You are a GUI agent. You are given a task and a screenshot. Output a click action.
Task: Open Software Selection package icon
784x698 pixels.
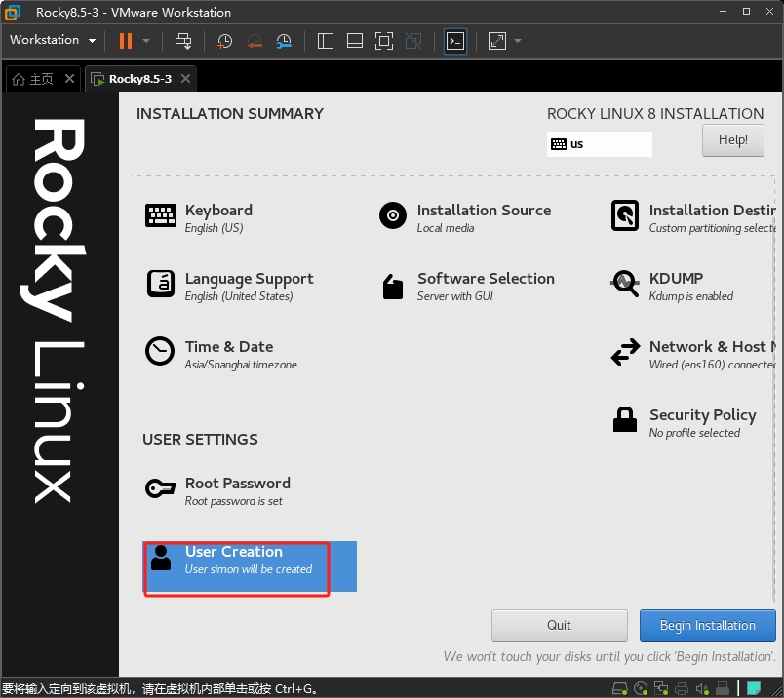point(393,287)
